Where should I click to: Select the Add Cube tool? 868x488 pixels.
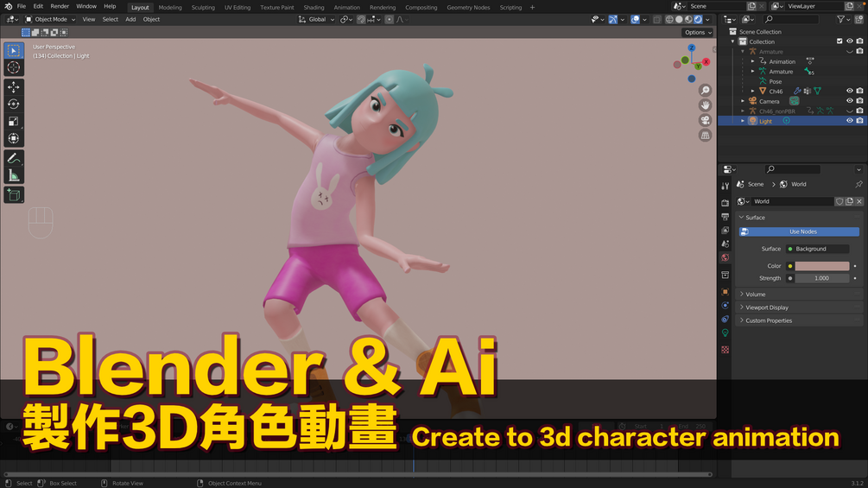[14, 194]
